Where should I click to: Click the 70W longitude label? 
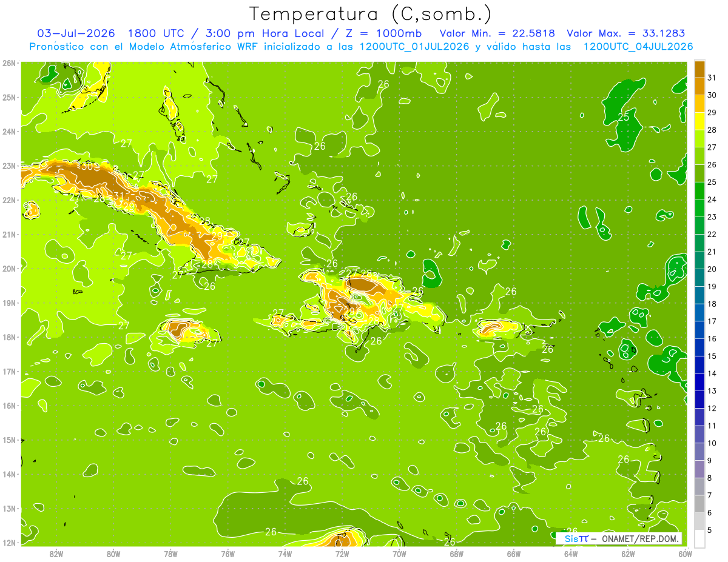coord(399,554)
